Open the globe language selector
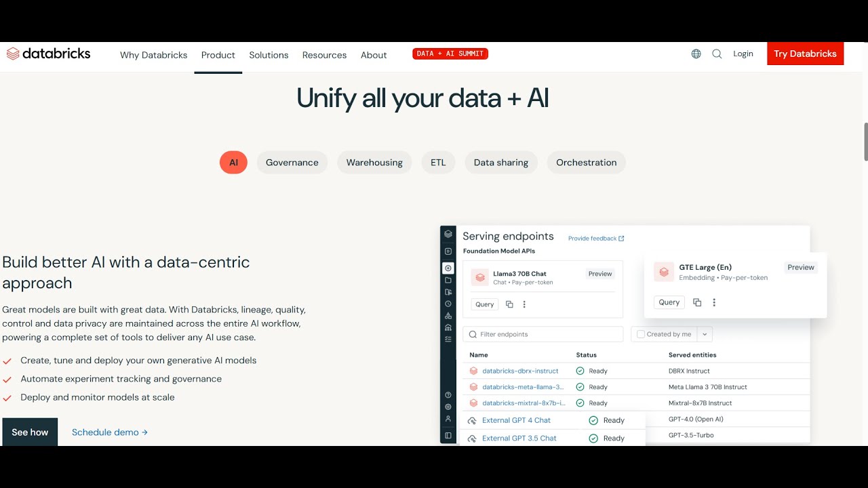 [696, 54]
